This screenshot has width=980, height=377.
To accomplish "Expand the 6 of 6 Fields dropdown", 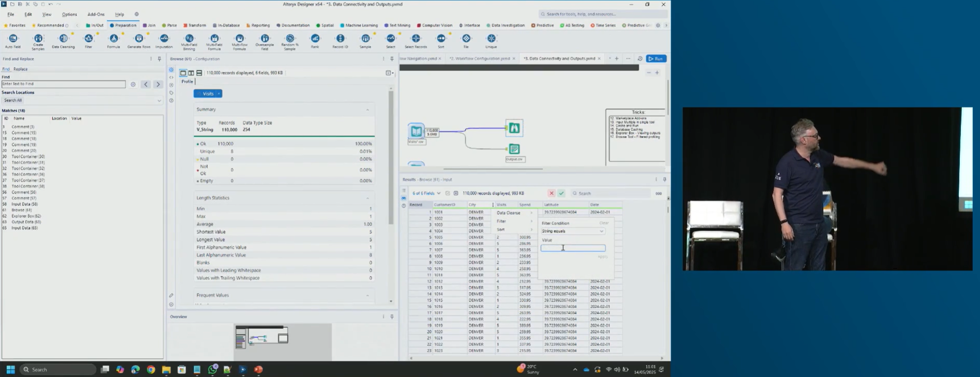I will [x=426, y=193].
